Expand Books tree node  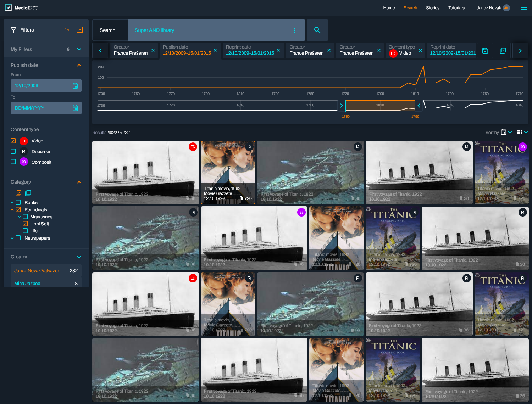coord(12,203)
